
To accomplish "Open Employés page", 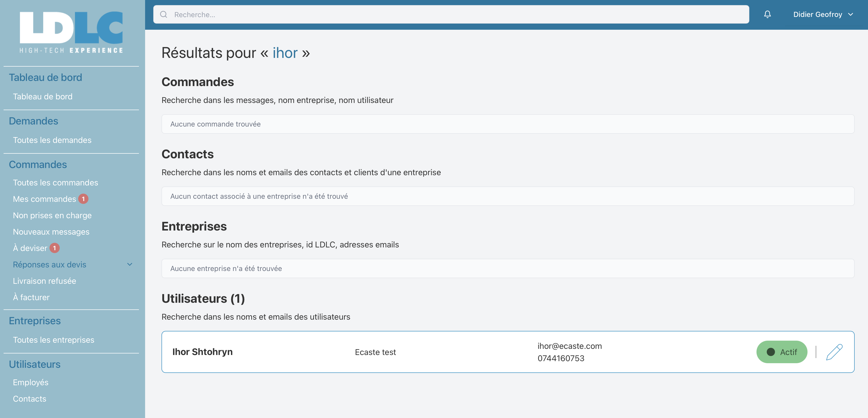I will click(30, 383).
